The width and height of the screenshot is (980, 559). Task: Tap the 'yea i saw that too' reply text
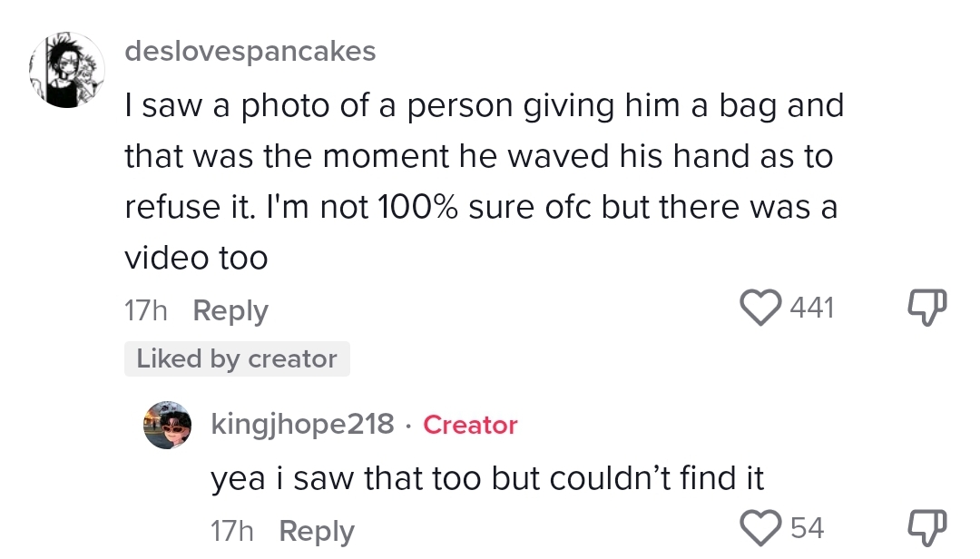tap(487, 478)
